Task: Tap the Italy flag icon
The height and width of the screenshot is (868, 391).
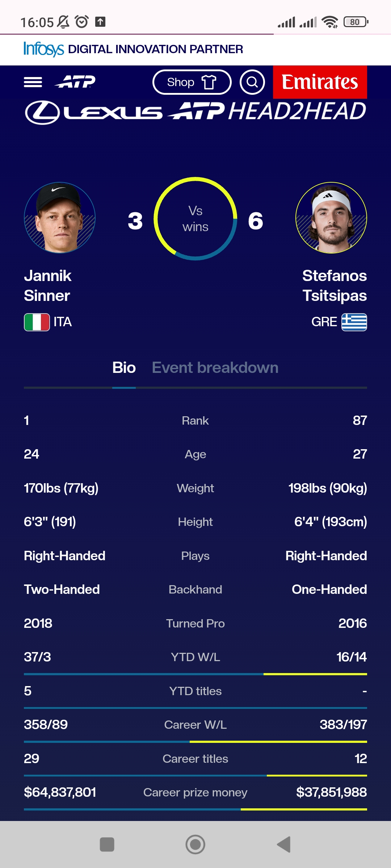Action: pos(37,322)
